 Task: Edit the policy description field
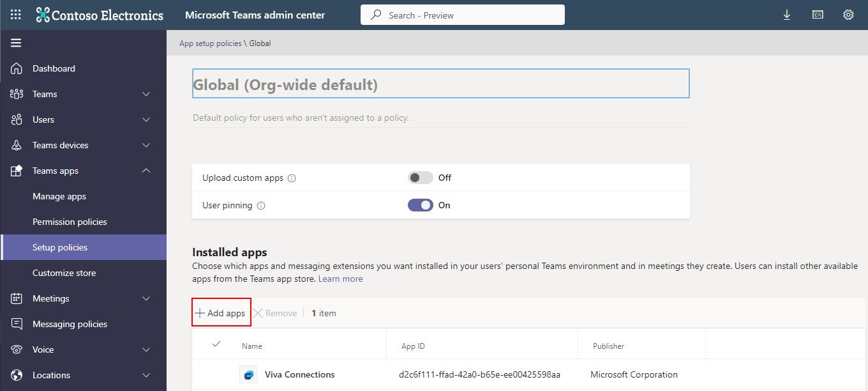440,118
